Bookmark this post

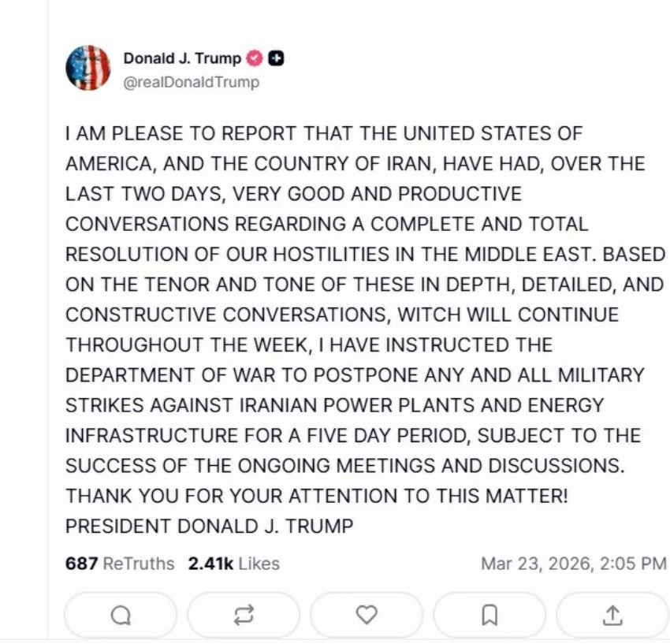(489, 615)
